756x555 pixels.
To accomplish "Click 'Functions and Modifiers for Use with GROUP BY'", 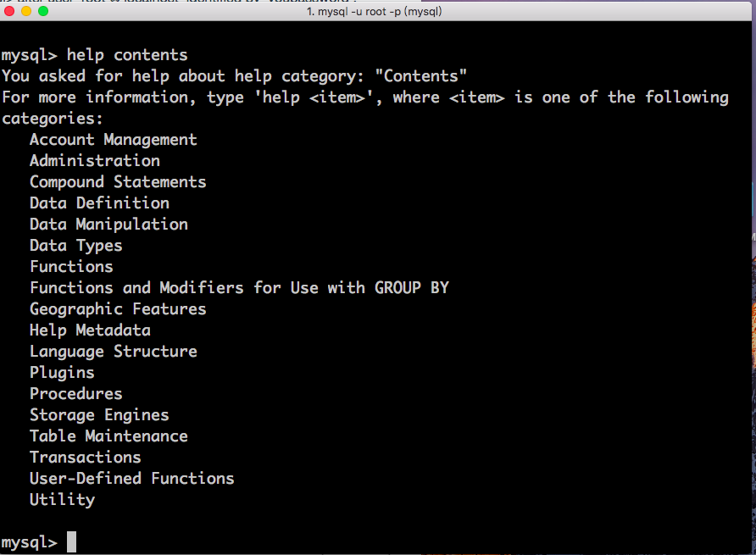I will [240, 288].
